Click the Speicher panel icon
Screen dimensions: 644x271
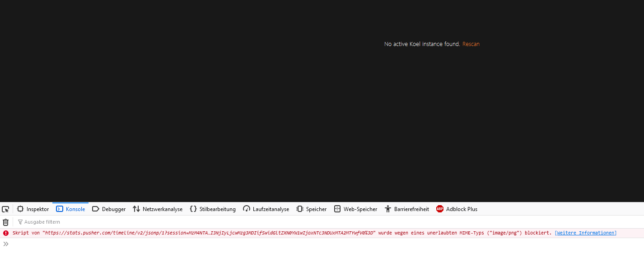(299, 209)
